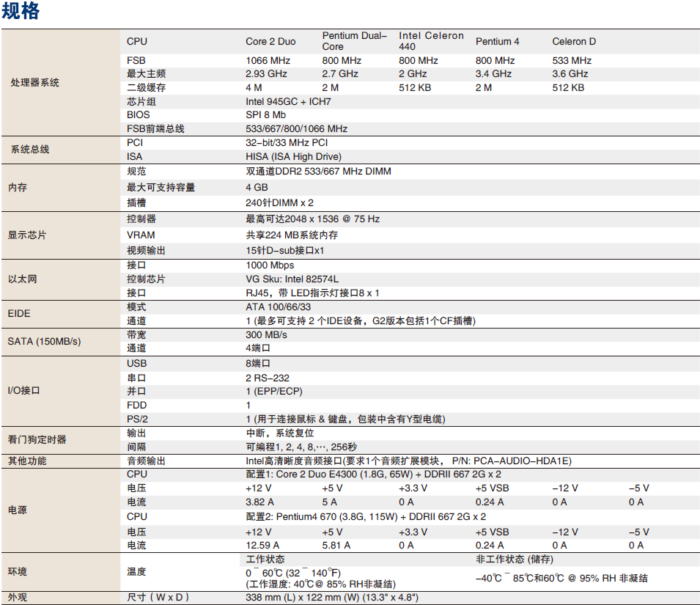Click the 533 MHz FSB value
This screenshot has height=605, width=700.
tap(572, 60)
